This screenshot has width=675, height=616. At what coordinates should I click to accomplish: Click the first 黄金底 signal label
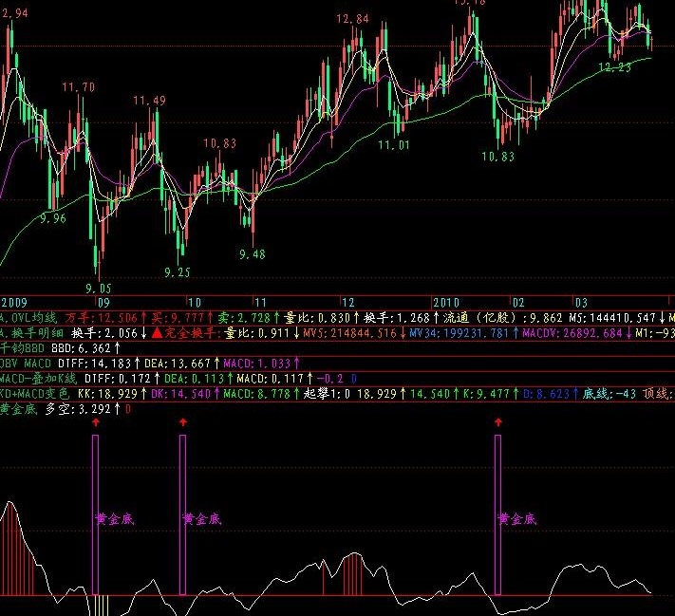pyautogui.click(x=115, y=519)
